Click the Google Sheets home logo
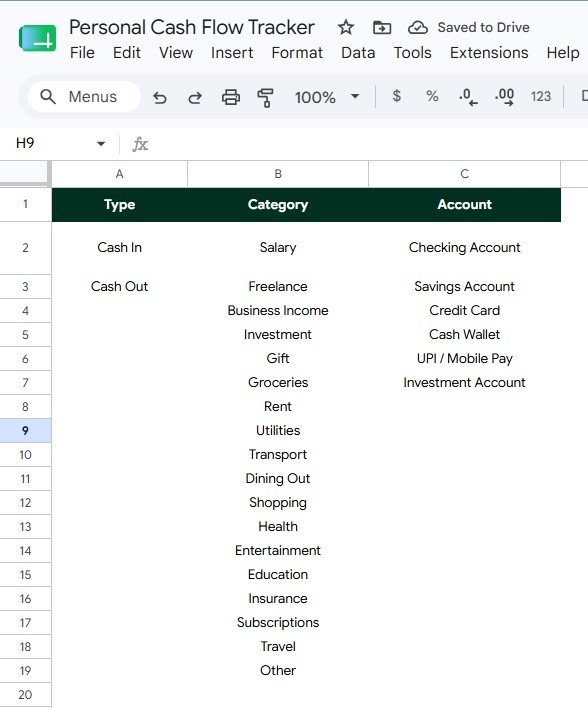 click(37, 38)
